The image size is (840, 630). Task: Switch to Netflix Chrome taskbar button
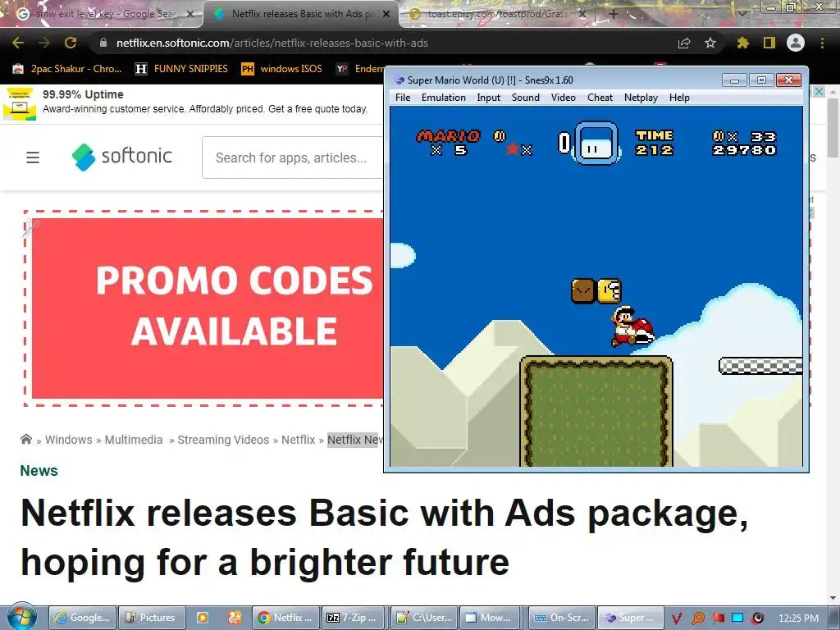(x=285, y=618)
